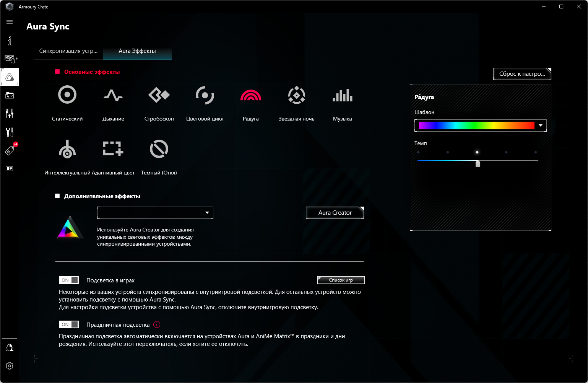Choose the Дыхание breathing effect
The width and height of the screenshot is (588, 383).
coord(113,95)
